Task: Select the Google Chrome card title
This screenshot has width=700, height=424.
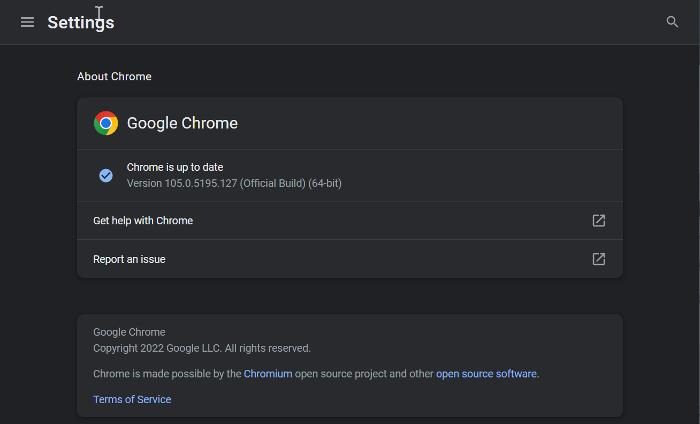Action: 182,123
